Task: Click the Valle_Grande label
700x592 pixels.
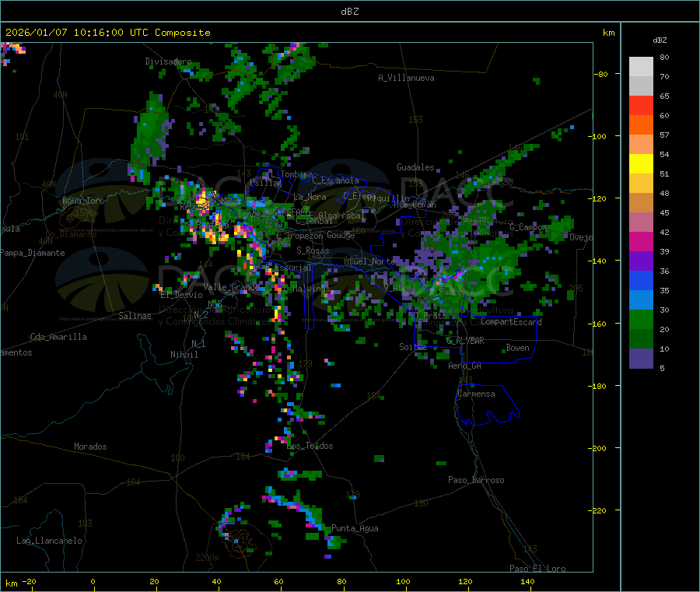Action: [x=231, y=286]
